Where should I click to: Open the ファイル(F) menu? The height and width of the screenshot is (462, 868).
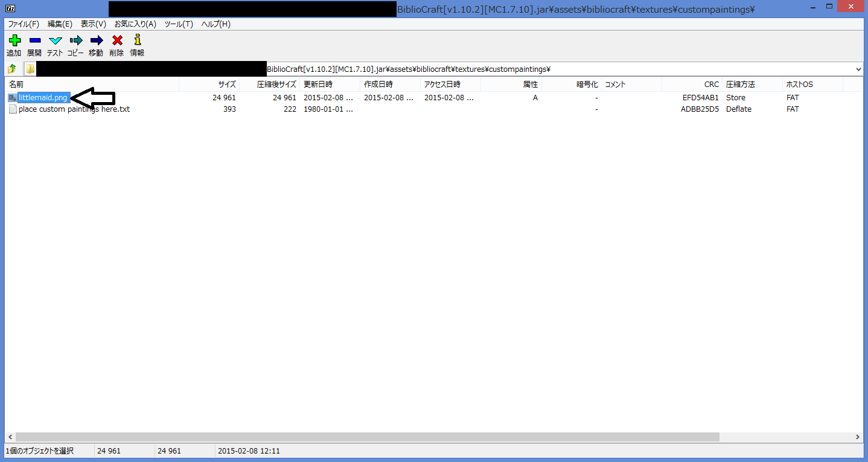tap(24, 24)
